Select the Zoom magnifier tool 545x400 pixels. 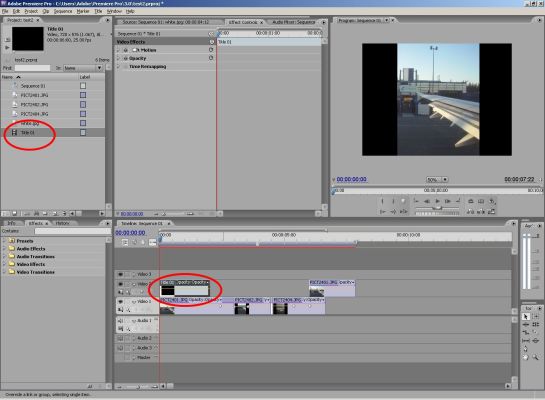pos(535,357)
